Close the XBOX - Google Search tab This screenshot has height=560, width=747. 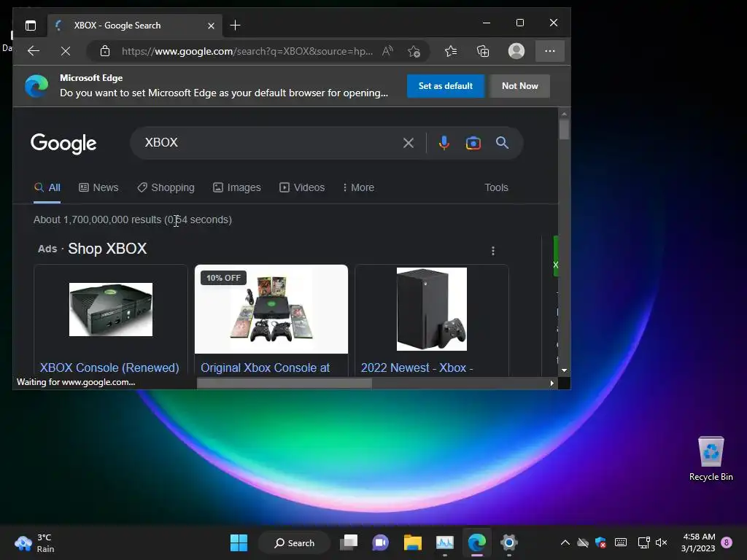(211, 26)
